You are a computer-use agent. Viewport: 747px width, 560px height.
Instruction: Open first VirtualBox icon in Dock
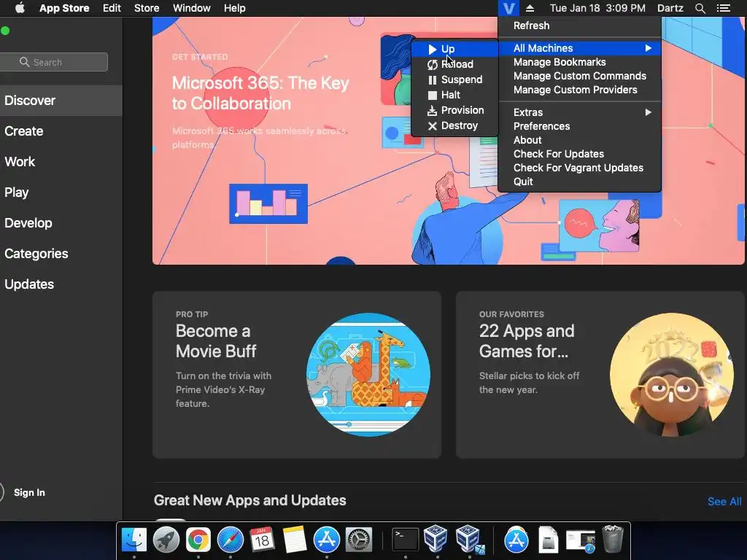coord(436,538)
